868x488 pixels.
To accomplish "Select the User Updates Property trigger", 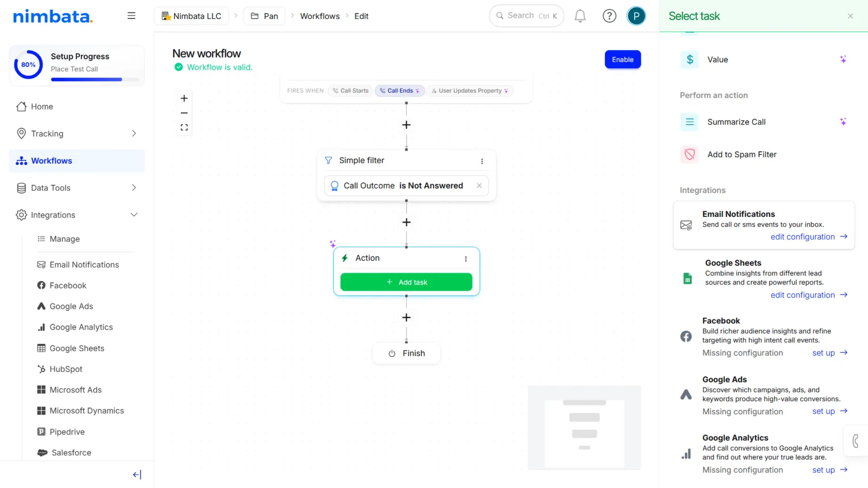I will click(x=470, y=91).
